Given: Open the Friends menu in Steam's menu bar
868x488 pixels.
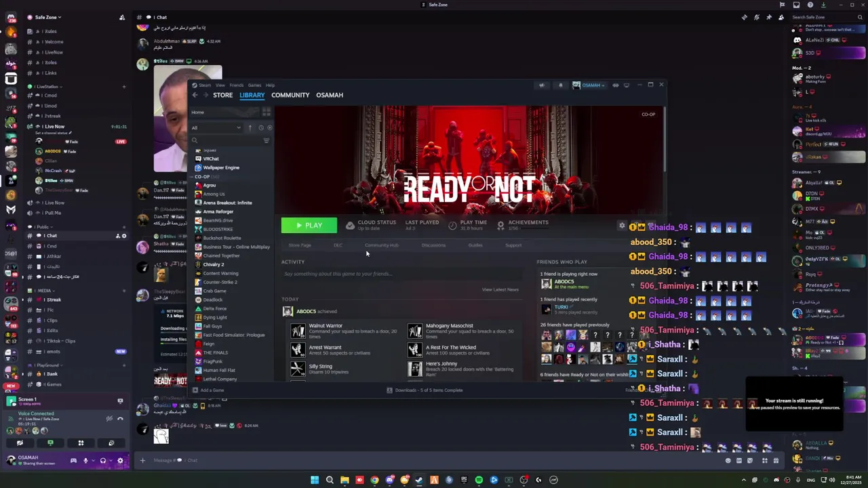Looking at the screenshot, I should point(236,85).
